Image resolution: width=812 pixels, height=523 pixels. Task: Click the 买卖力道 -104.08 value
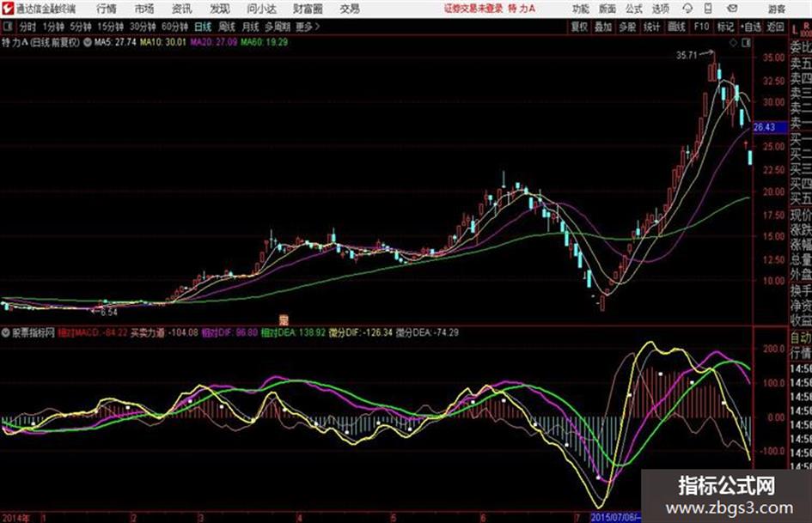coord(164,333)
